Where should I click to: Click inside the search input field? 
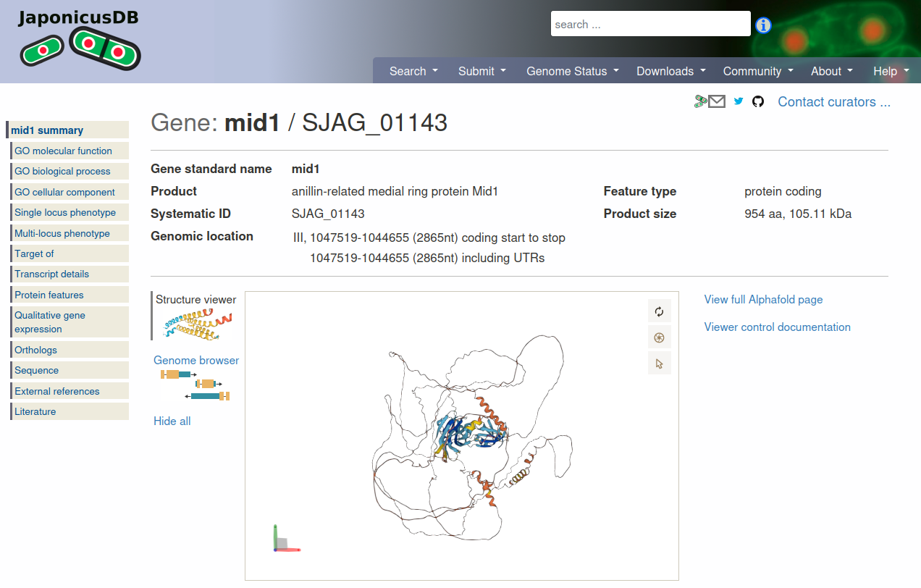coord(649,23)
